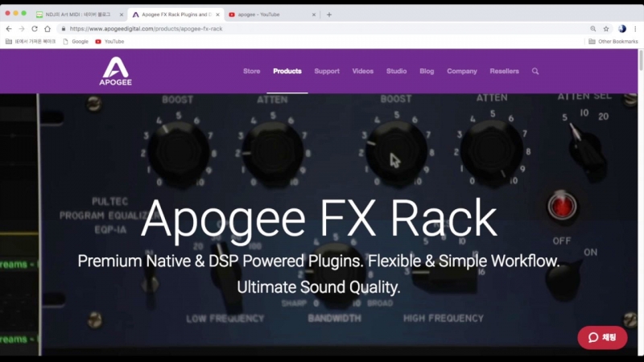Open the IE imported bookmarks folder

(x=31, y=42)
